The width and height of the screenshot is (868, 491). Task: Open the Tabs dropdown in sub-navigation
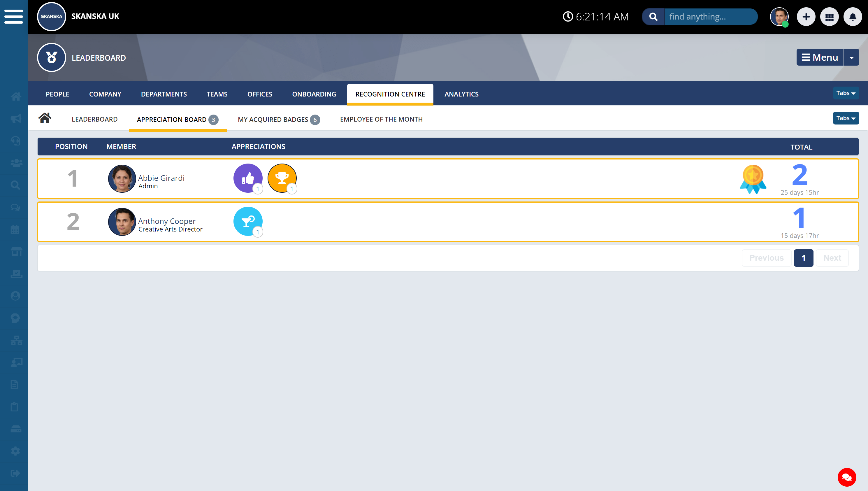(x=846, y=118)
